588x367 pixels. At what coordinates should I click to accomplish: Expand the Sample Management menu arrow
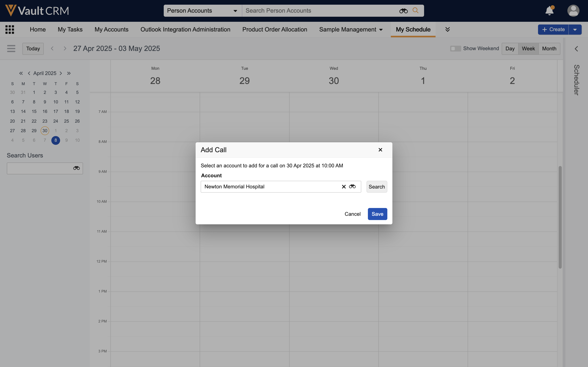[381, 30]
